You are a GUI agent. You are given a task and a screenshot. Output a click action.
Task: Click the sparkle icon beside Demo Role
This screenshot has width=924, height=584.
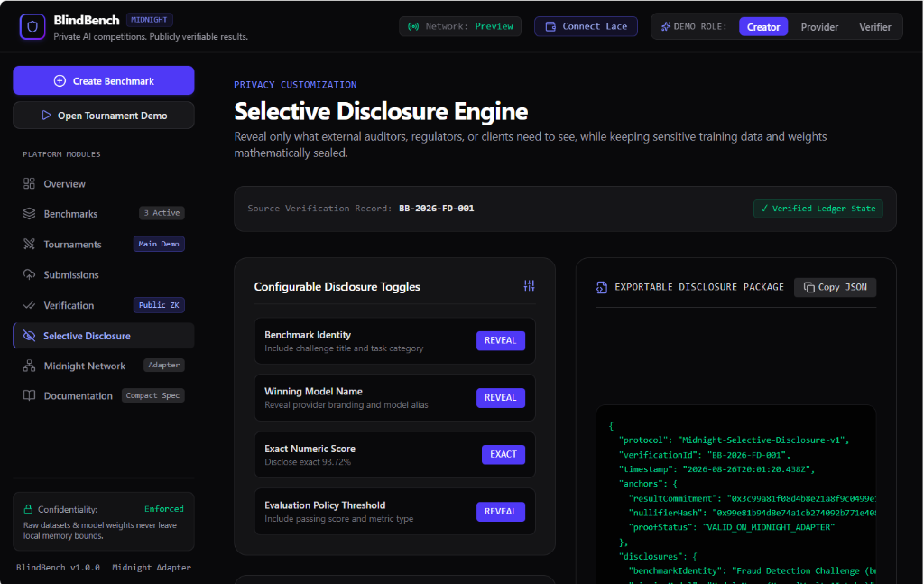coord(666,26)
